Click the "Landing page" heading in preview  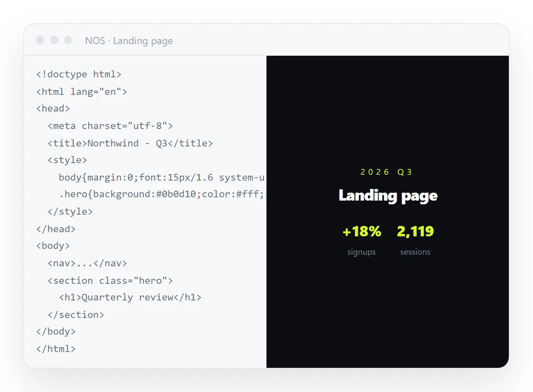coord(388,195)
